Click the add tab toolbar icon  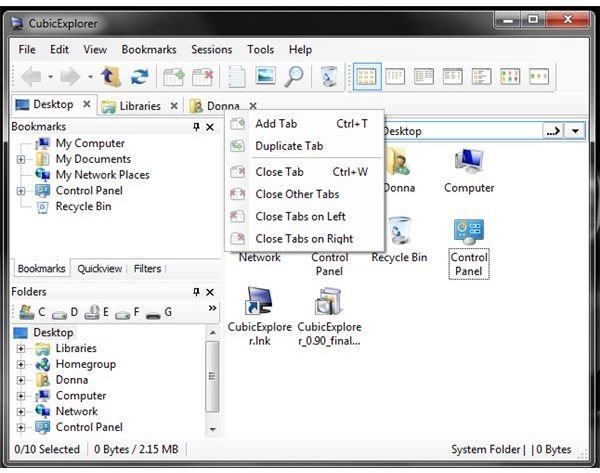click(x=174, y=77)
